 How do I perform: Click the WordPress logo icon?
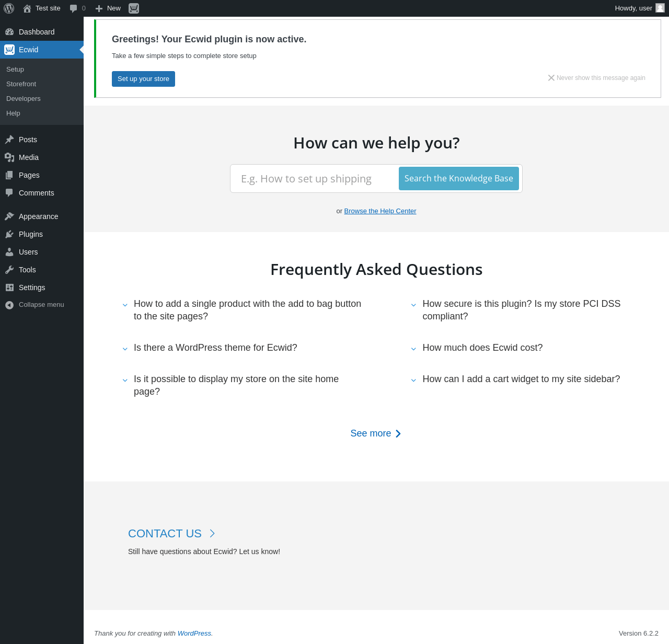9,8
